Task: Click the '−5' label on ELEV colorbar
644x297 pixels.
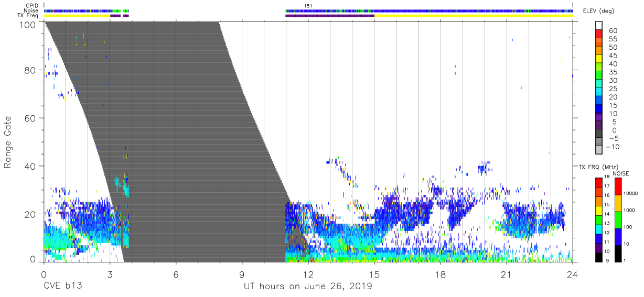Action: click(x=613, y=138)
